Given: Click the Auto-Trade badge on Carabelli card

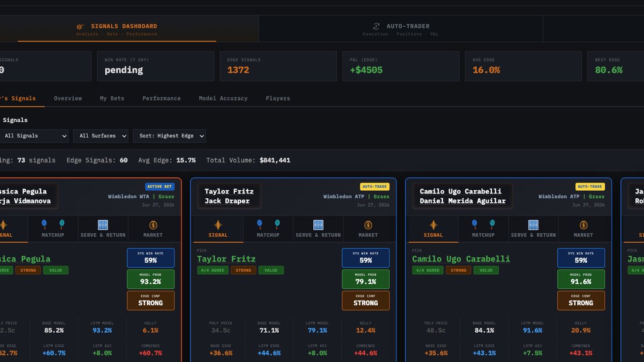Looking at the screenshot, I should 590,187.
